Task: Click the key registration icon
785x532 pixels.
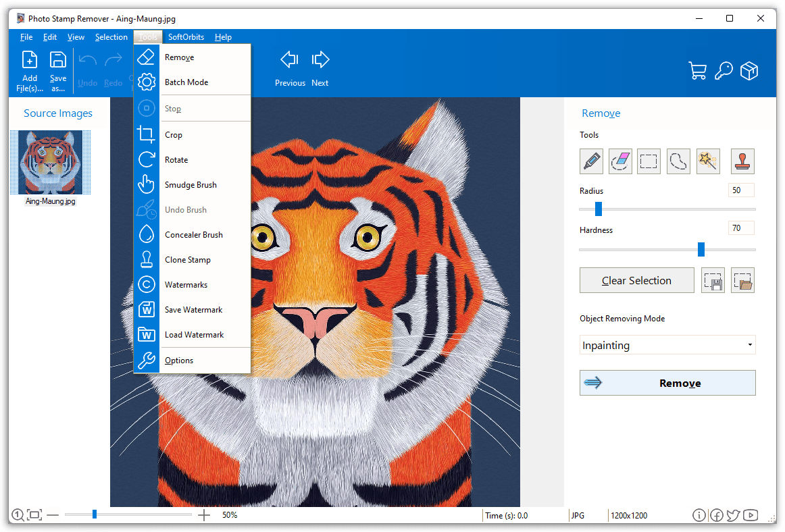Action: (724, 71)
